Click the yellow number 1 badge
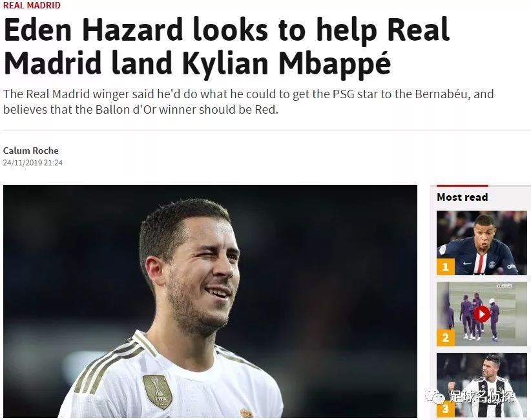 445,267
